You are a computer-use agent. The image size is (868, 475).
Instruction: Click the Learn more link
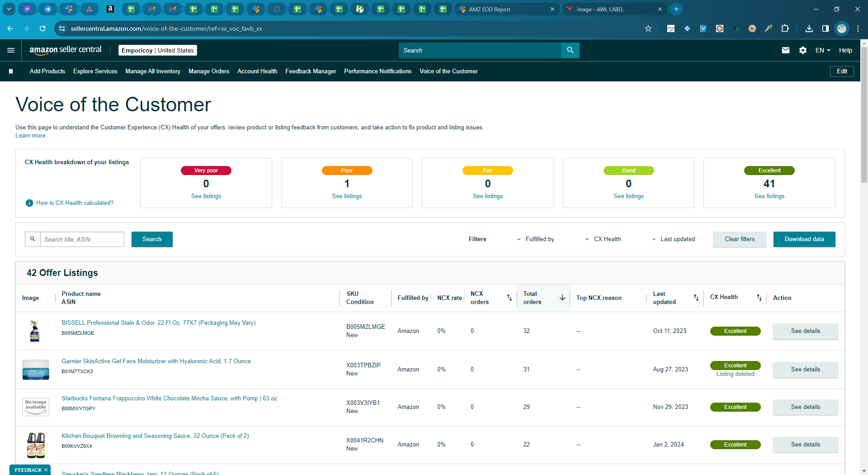(x=30, y=136)
